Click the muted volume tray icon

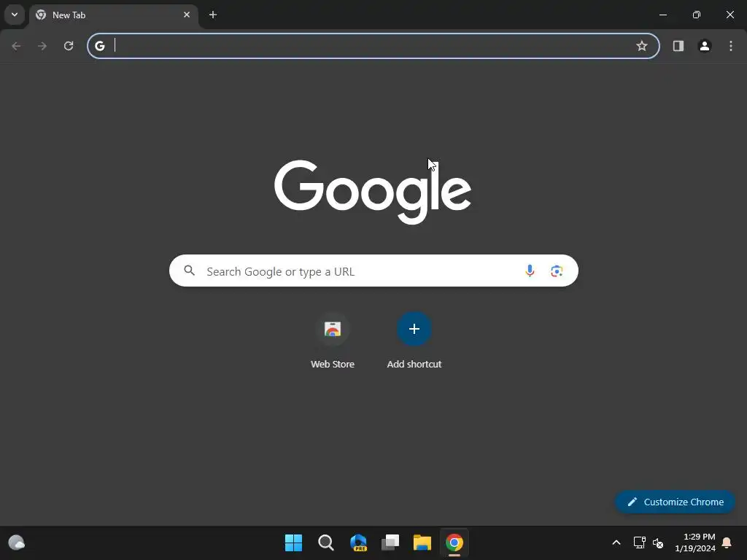[658, 542]
